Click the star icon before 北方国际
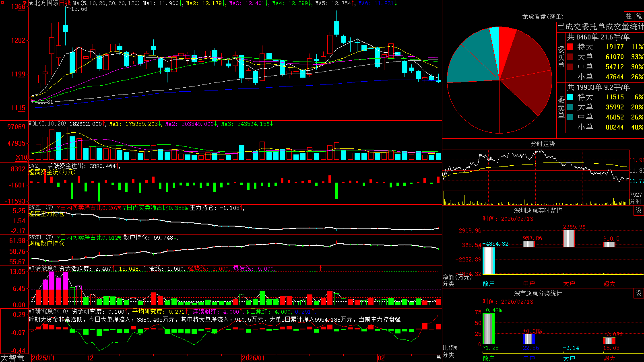This screenshot has height=362, width=644. 31,3
